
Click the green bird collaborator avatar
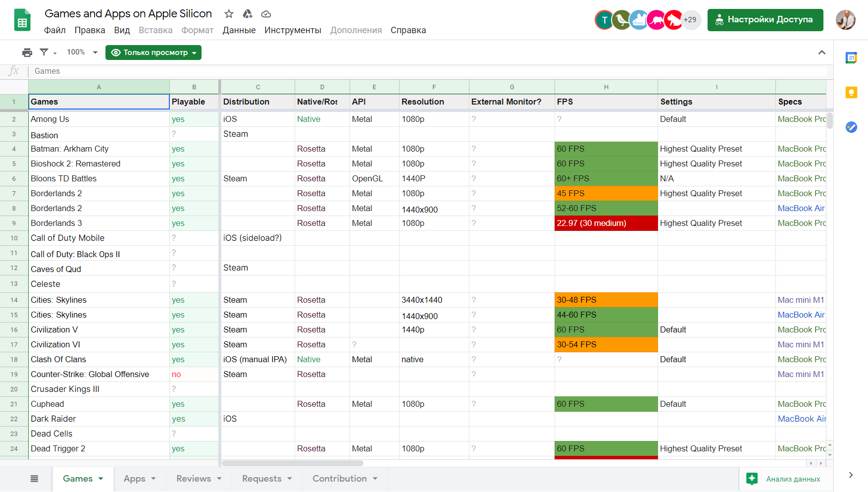(x=621, y=20)
